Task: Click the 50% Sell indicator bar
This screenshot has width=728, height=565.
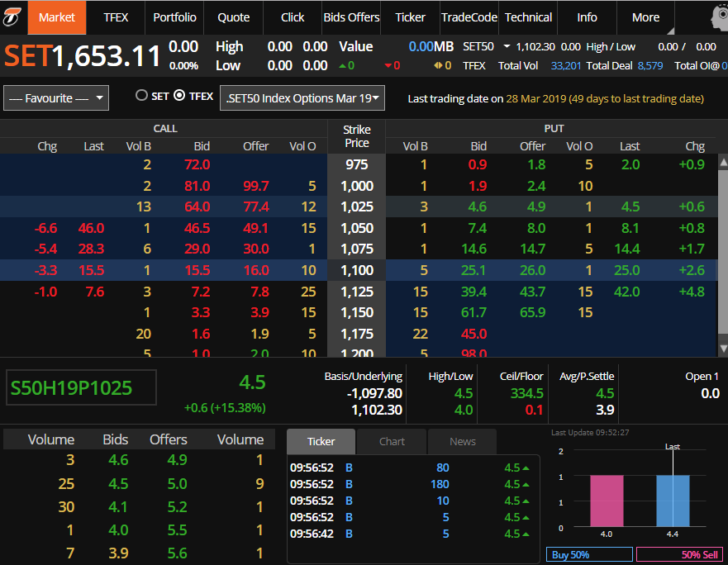Action: 679,555
